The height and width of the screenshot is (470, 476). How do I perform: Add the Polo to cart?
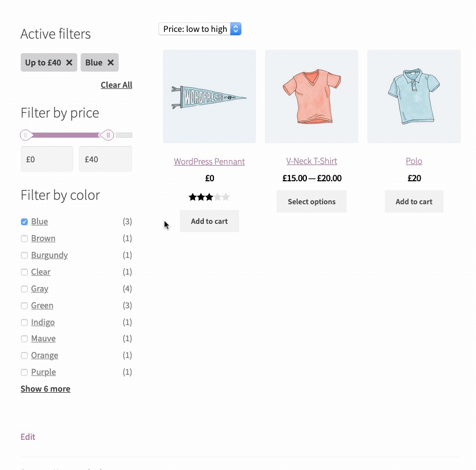point(414,201)
